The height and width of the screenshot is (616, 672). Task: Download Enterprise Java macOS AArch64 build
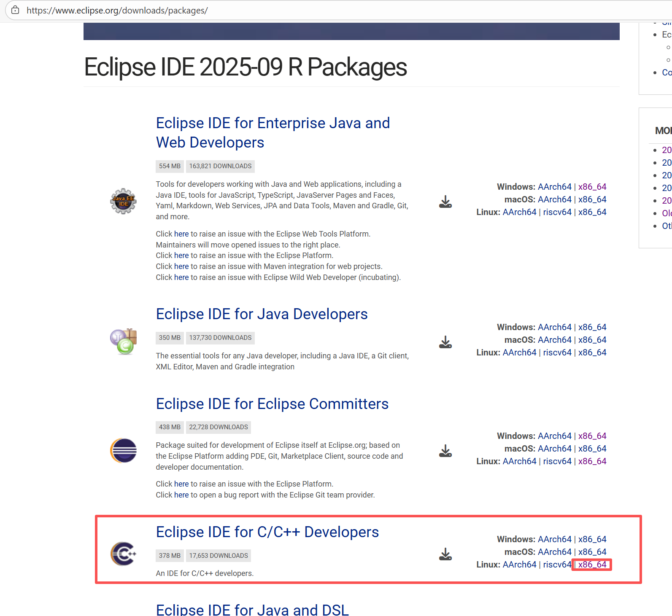tap(554, 199)
